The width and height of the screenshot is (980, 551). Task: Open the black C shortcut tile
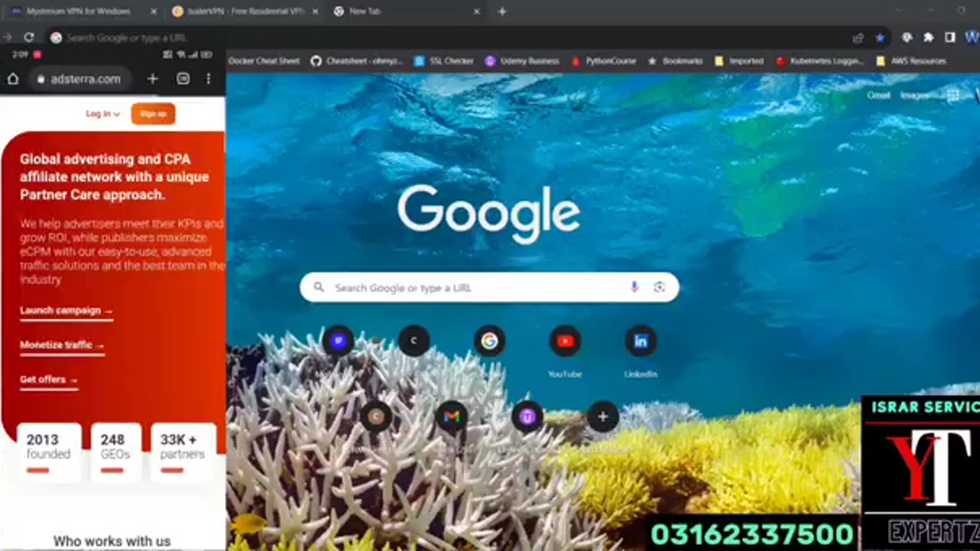[413, 341]
